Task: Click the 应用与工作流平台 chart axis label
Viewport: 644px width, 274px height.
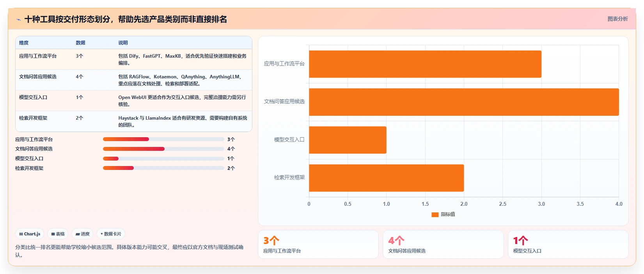Action: [284, 64]
